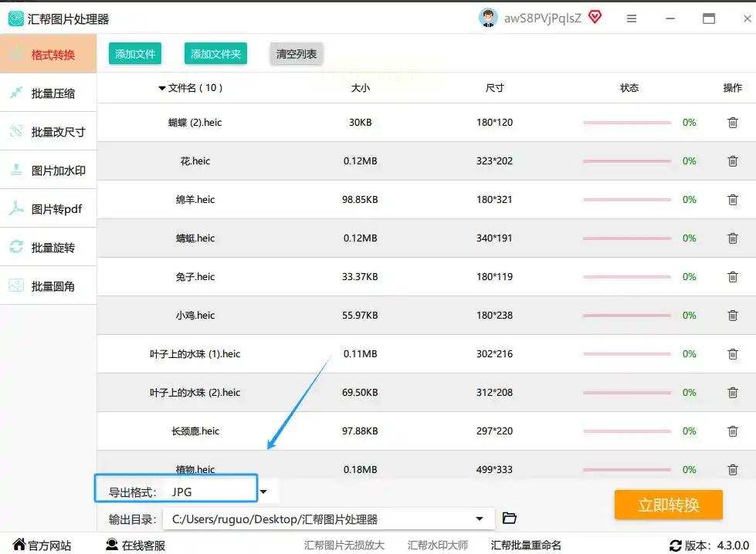Start conversion with 立即转换 button
The width and height of the screenshot is (756, 554).
click(x=668, y=505)
